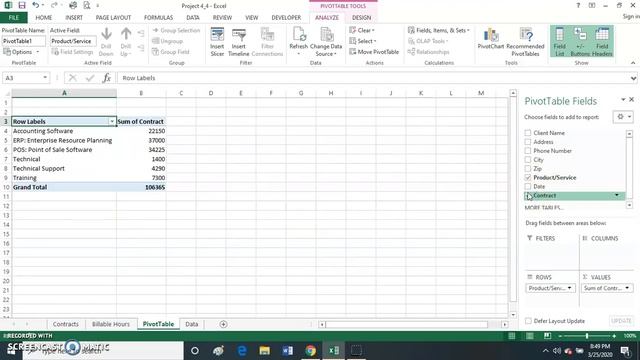Screen dimensions: 640x360
Task: Open Word from the taskbar
Action: click(x=287, y=351)
